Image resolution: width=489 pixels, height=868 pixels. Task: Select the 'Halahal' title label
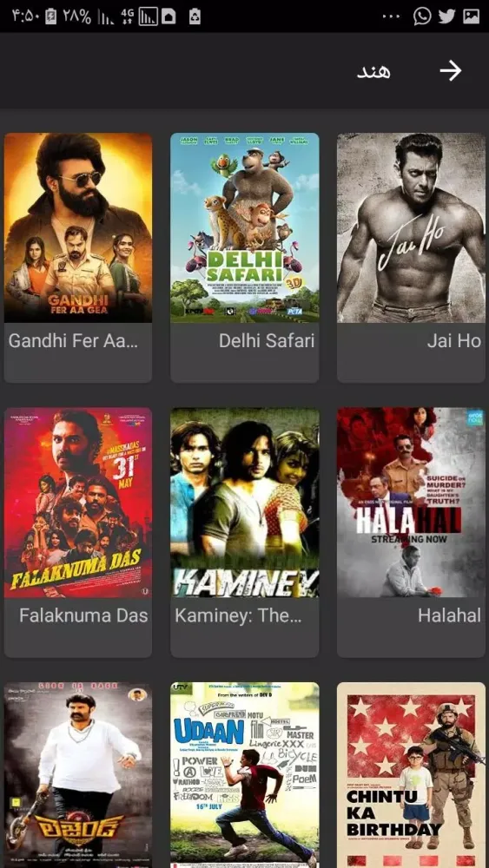[449, 615]
